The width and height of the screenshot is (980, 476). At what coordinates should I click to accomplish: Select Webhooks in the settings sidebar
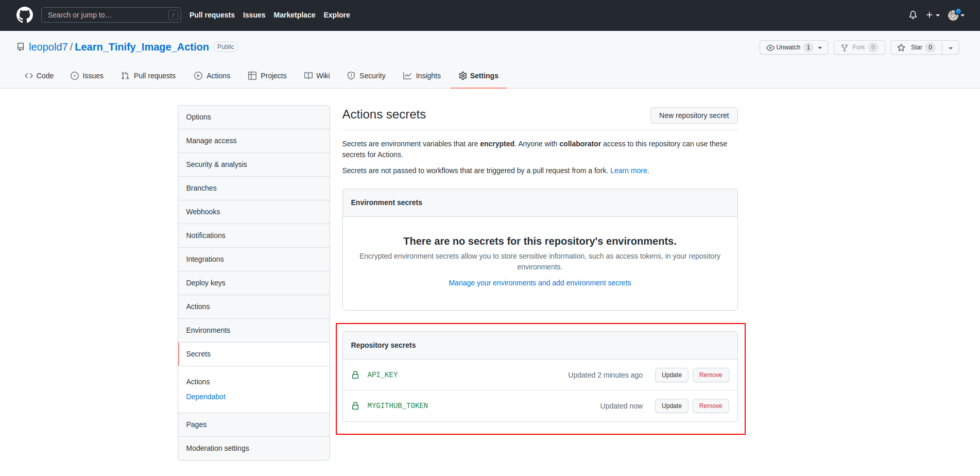click(x=203, y=212)
